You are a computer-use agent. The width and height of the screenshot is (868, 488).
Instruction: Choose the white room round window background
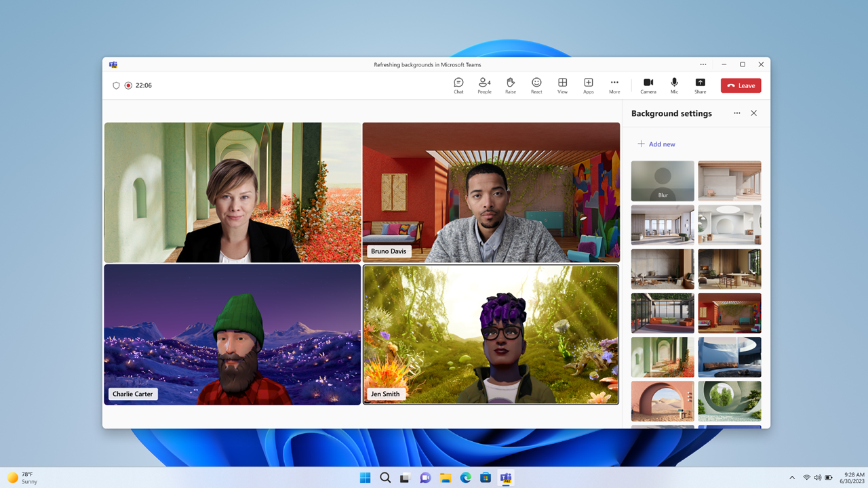730,225
